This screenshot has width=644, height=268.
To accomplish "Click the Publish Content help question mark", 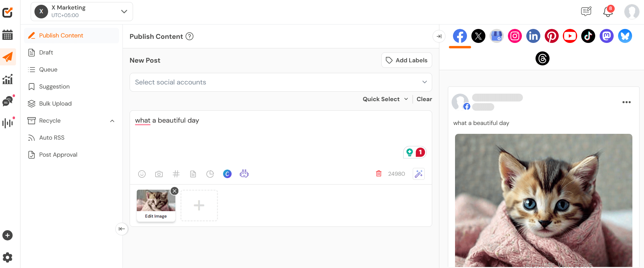I will [189, 36].
